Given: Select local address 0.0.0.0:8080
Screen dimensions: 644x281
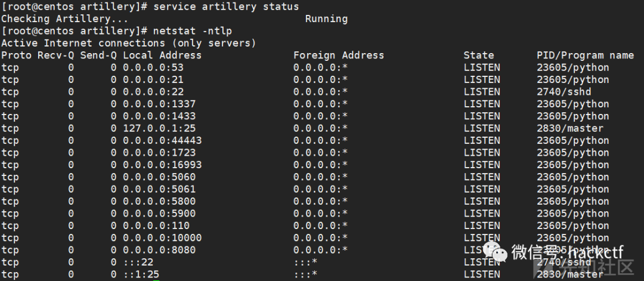Looking at the screenshot, I should click(x=159, y=250).
